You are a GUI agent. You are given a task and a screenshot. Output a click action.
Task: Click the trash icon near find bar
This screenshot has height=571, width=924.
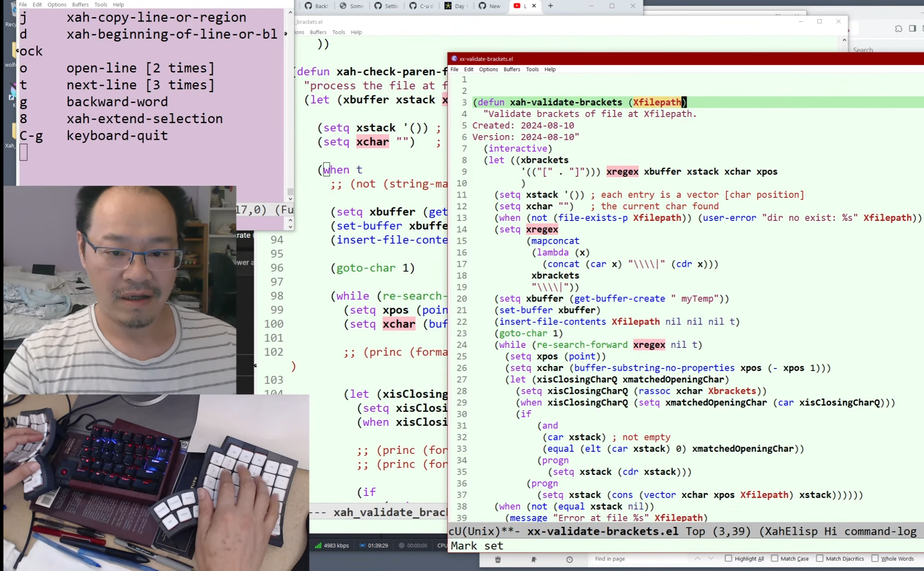tap(498, 559)
